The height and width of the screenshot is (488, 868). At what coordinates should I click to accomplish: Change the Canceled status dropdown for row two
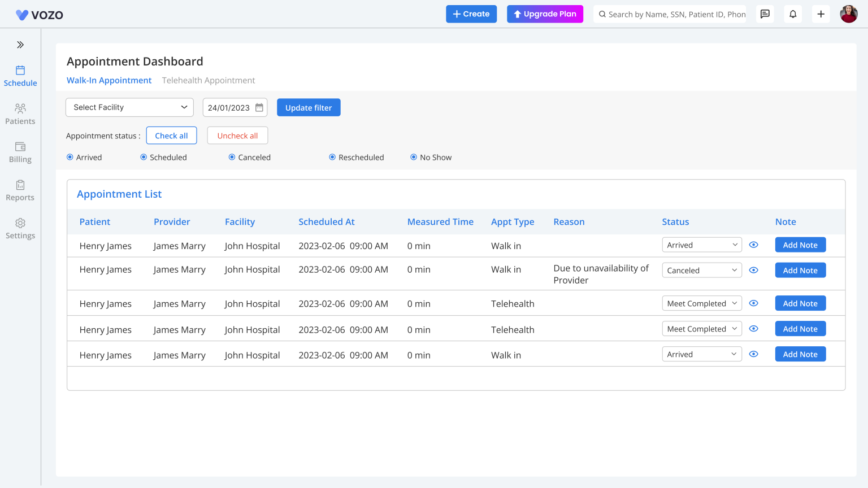point(702,270)
